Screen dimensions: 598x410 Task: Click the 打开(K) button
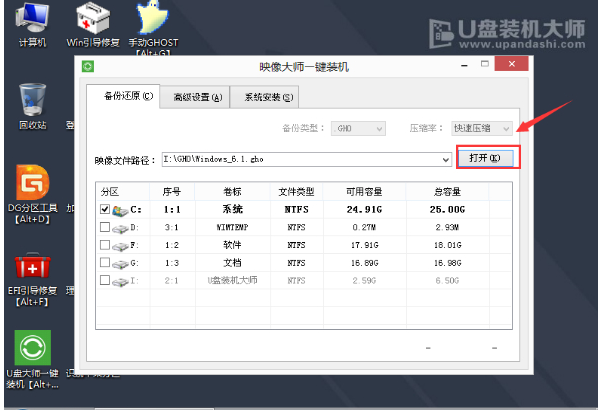[x=485, y=158]
